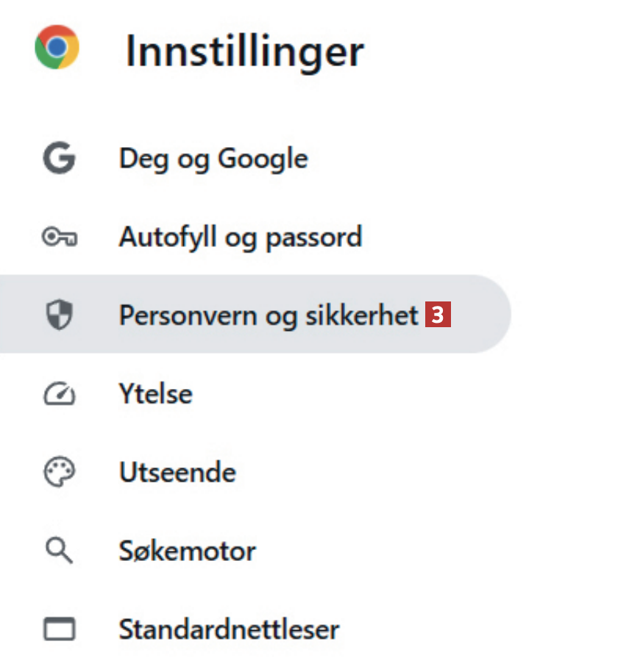Click the Chrome logo beside Innstillinger
This screenshot has width=618, height=672.
(x=57, y=48)
